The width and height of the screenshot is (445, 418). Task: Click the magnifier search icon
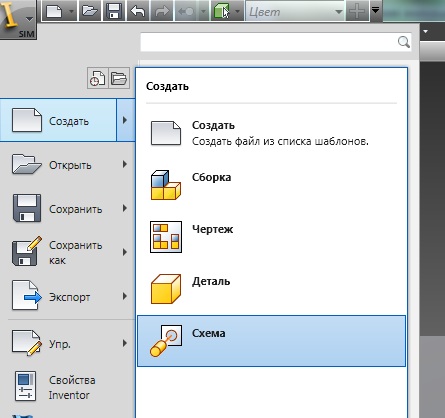point(404,42)
